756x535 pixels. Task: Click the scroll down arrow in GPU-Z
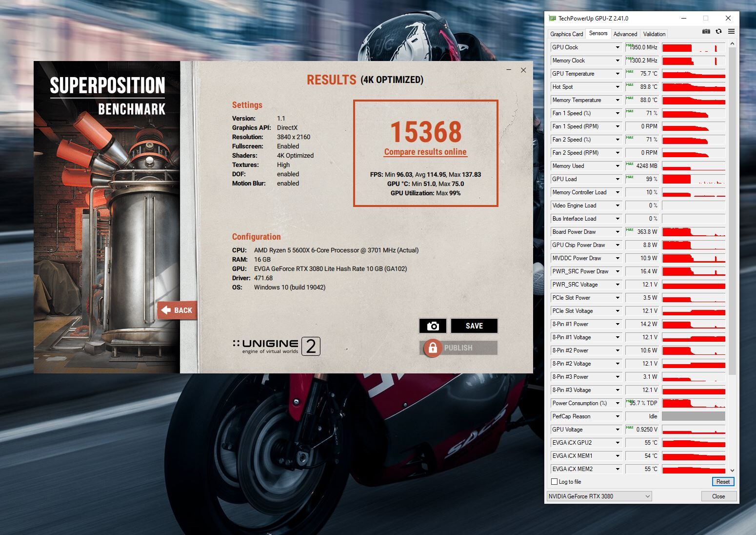pos(732,470)
